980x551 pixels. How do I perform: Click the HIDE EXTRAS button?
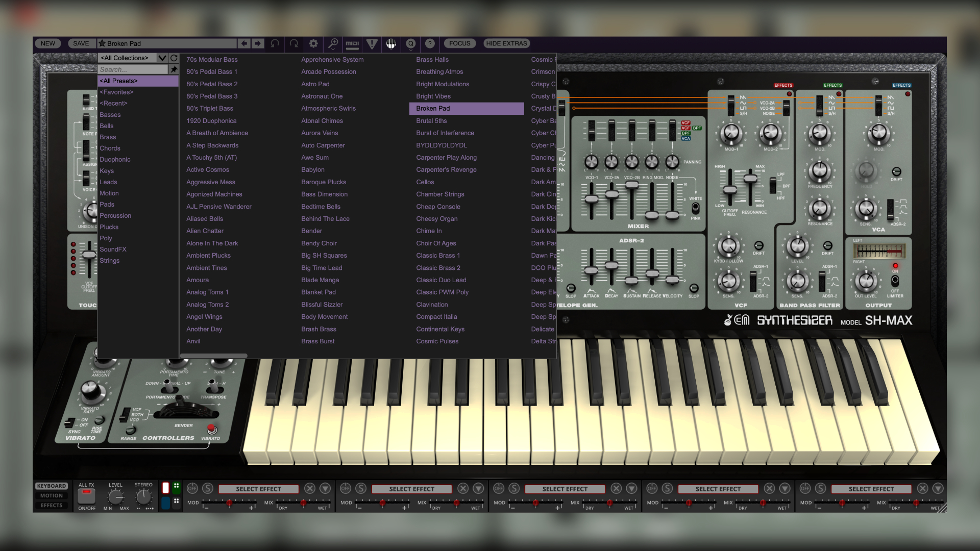point(506,44)
